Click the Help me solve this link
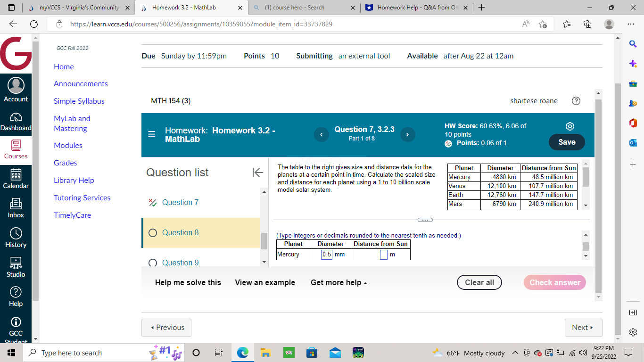 [188, 282]
